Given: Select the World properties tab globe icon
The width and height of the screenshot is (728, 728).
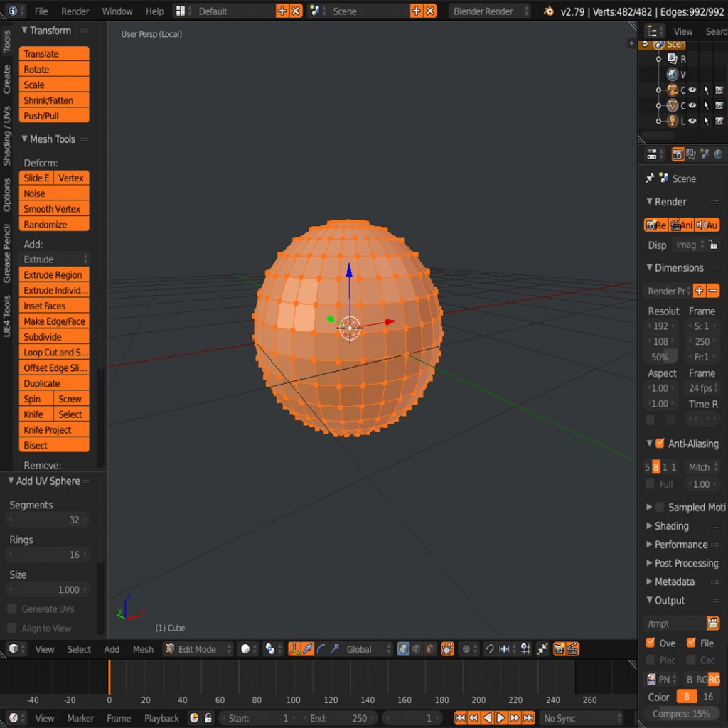Looking at the screenshot, I should pyautogui.click(x=718, y=154).
